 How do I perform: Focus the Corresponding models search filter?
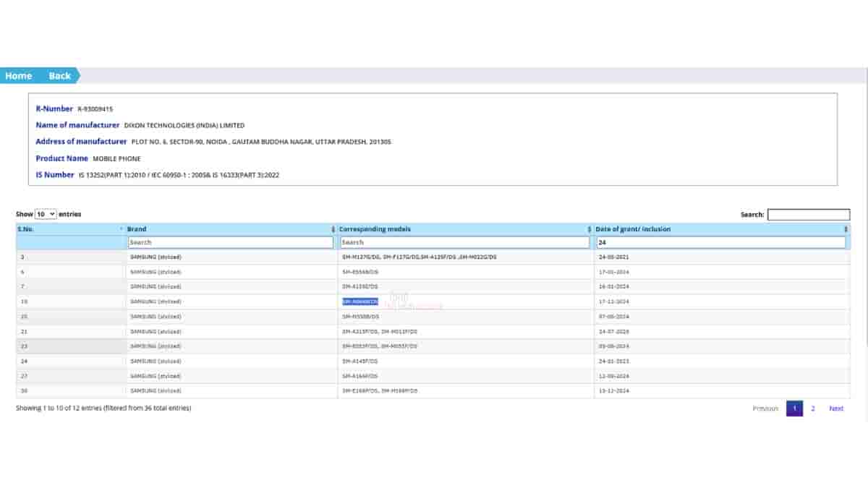tap(464, 243)
